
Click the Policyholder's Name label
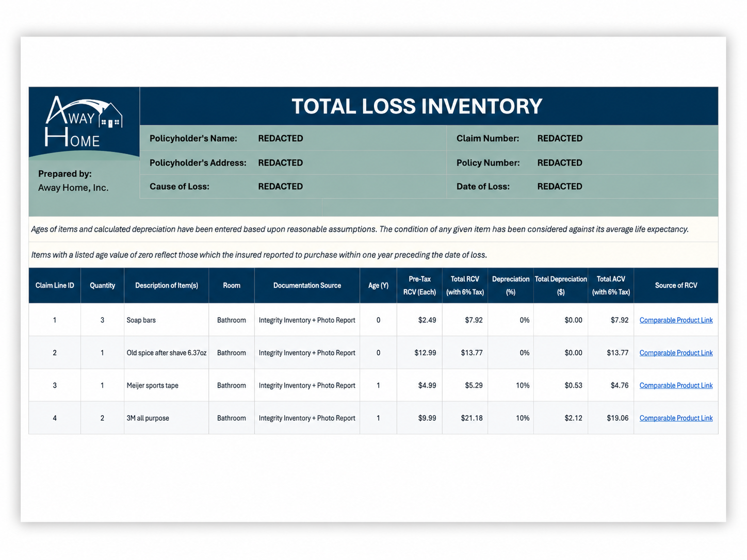pyautogui.click(x=193, y=138)
